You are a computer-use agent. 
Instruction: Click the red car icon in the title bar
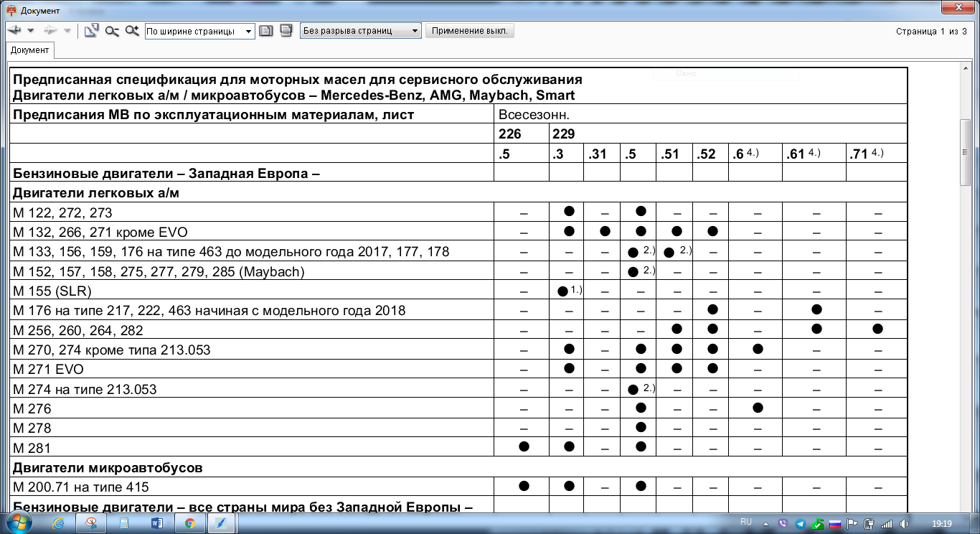pos(11,11)
